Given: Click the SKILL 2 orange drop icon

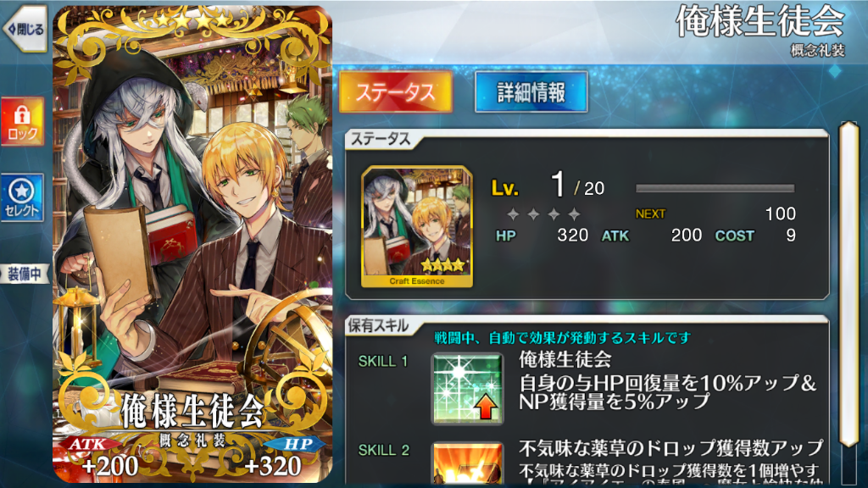Looking at the screenshot, I should coord(467,463).
